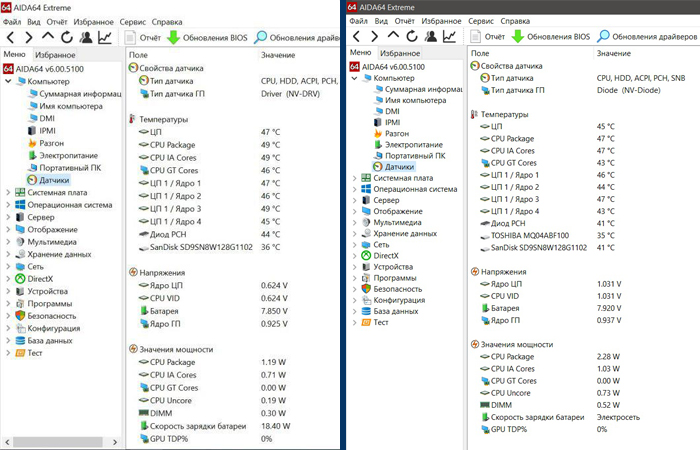Click horizontal scrollbar left arrow in left tree
This screenshot has width=700, height=450.
(7, 442)
